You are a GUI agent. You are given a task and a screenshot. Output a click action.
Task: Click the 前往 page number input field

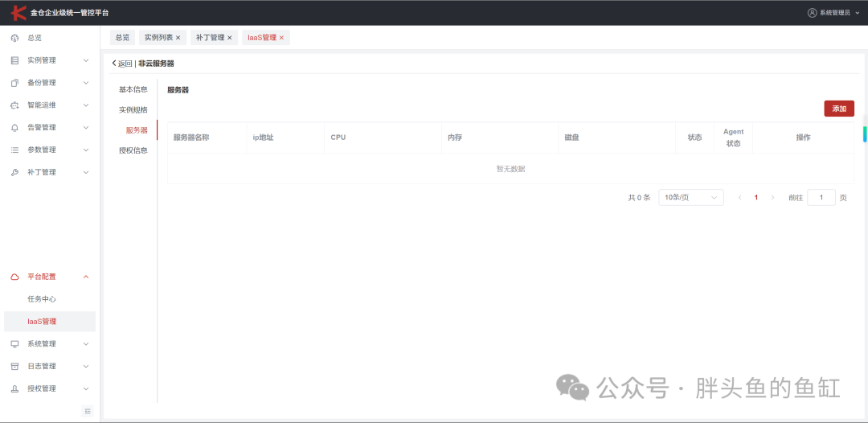(x=821, y=198)
